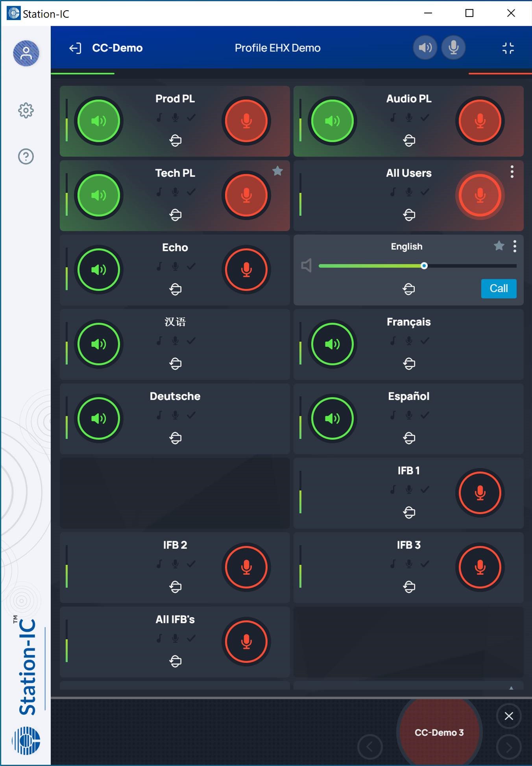The height and width of the screenshot is (766, 532).
Task: Toggle the Tech PL listen button
Action: click(99, 195)
